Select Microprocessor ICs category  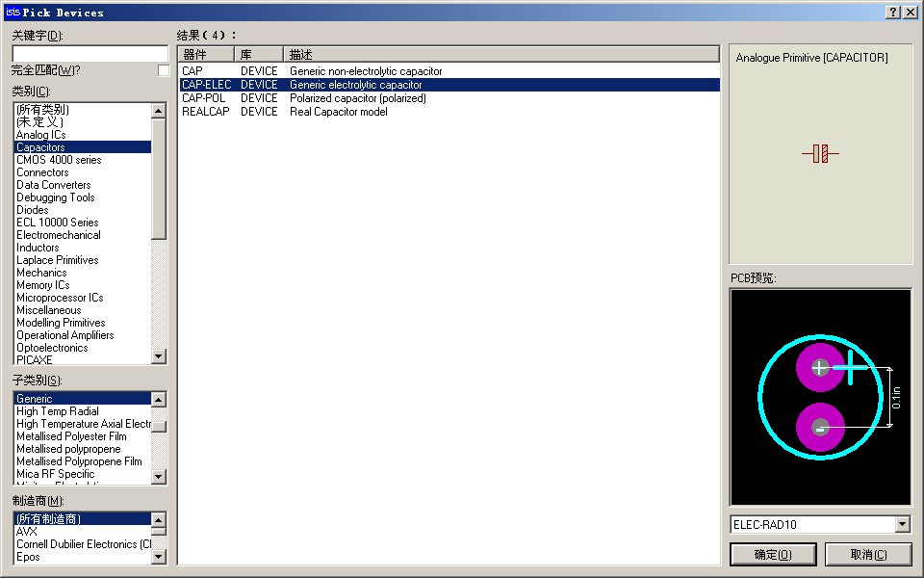(83, 298)
